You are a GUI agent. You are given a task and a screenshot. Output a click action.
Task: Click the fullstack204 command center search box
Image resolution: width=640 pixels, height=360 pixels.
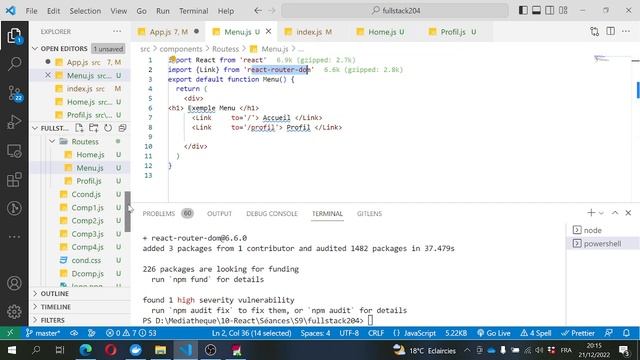(x=395, y=11)
